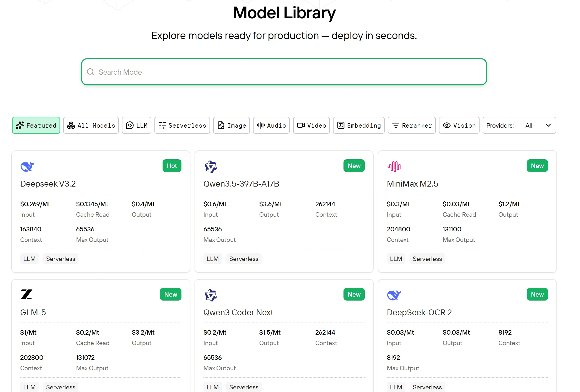Select the Video filter tab

[x=312, y=125]
